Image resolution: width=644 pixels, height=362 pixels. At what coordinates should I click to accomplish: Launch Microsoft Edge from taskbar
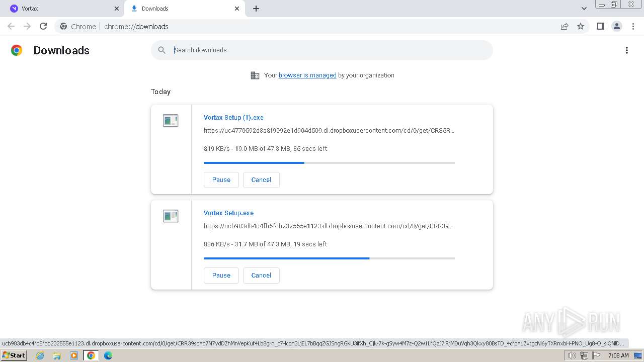pos(108,355)
